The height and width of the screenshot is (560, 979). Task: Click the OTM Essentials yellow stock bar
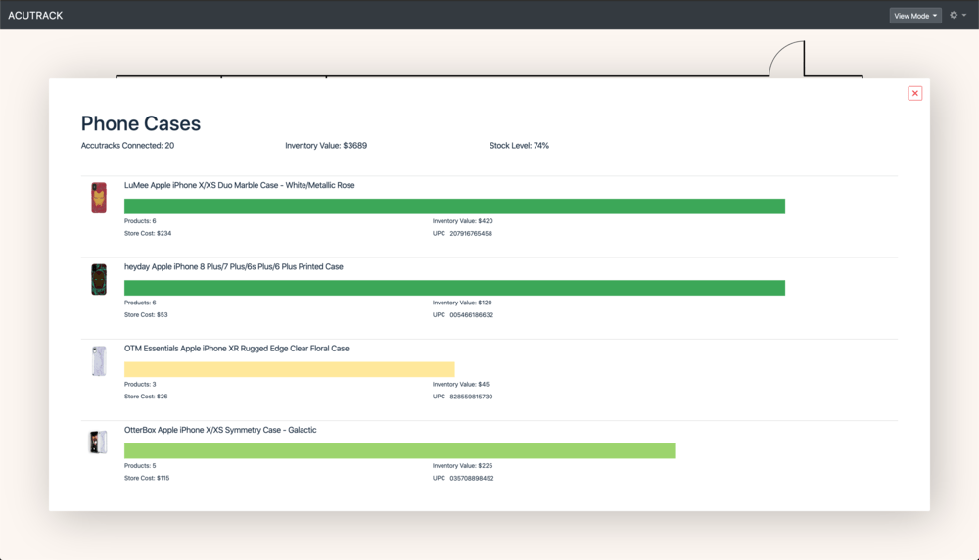(289, 370)
